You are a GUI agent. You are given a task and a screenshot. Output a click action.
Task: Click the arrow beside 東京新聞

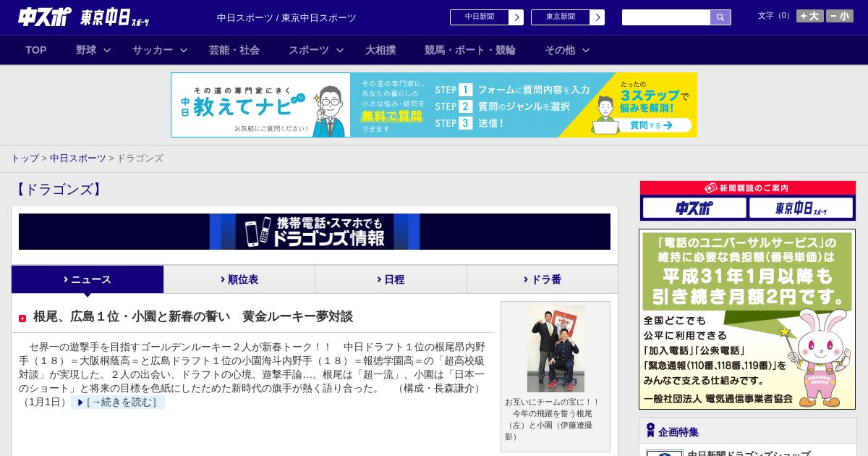click(597, 17)
